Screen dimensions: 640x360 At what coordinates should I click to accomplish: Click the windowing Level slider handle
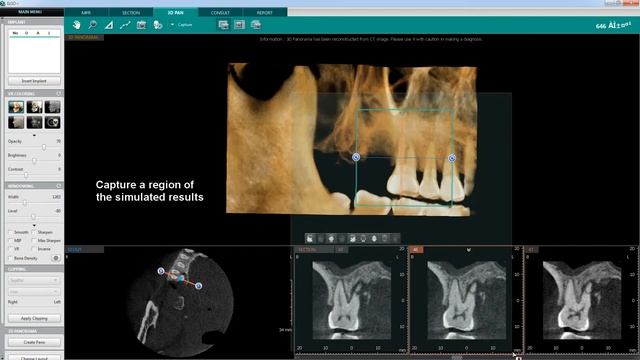click(34, 217)
